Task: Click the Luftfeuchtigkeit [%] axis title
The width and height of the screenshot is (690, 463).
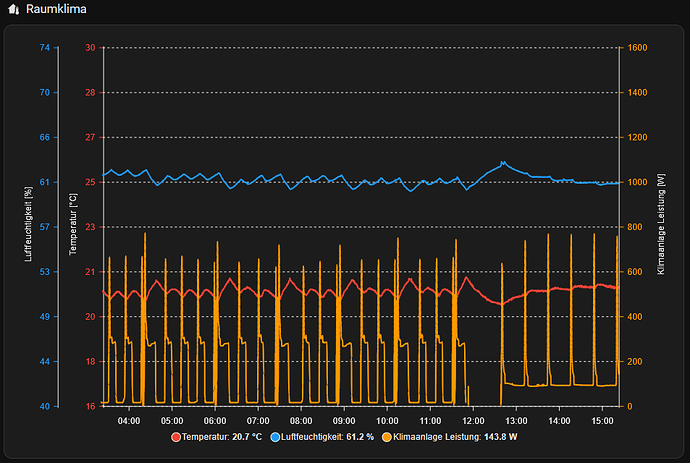Action: click(29, 224)
